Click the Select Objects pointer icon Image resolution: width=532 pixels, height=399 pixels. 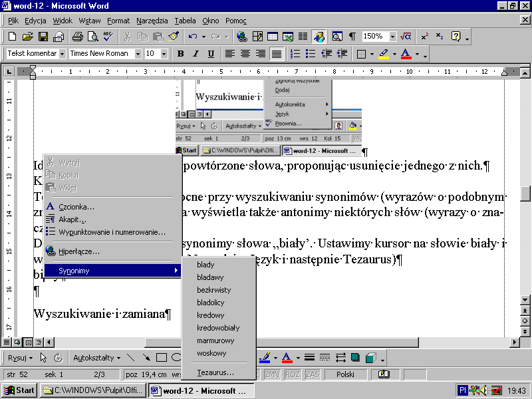coord(43,358)
